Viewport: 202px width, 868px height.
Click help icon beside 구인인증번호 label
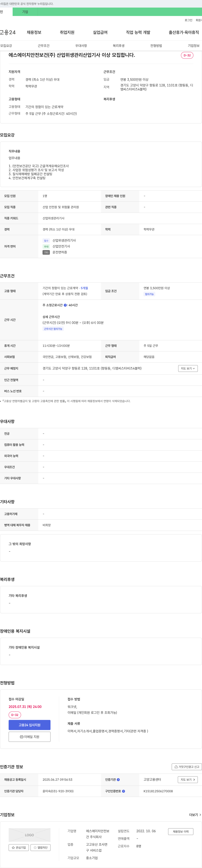pos(124,791)
